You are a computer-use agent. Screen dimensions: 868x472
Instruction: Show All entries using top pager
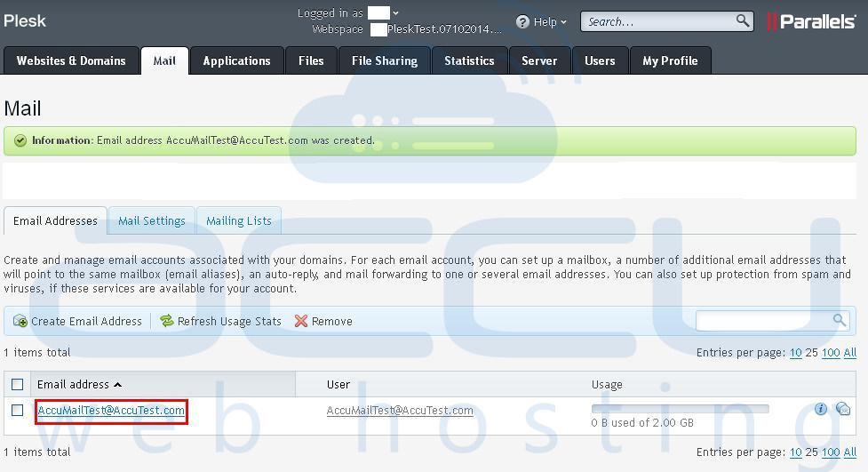pyautogui.click(x=849, y=352)
